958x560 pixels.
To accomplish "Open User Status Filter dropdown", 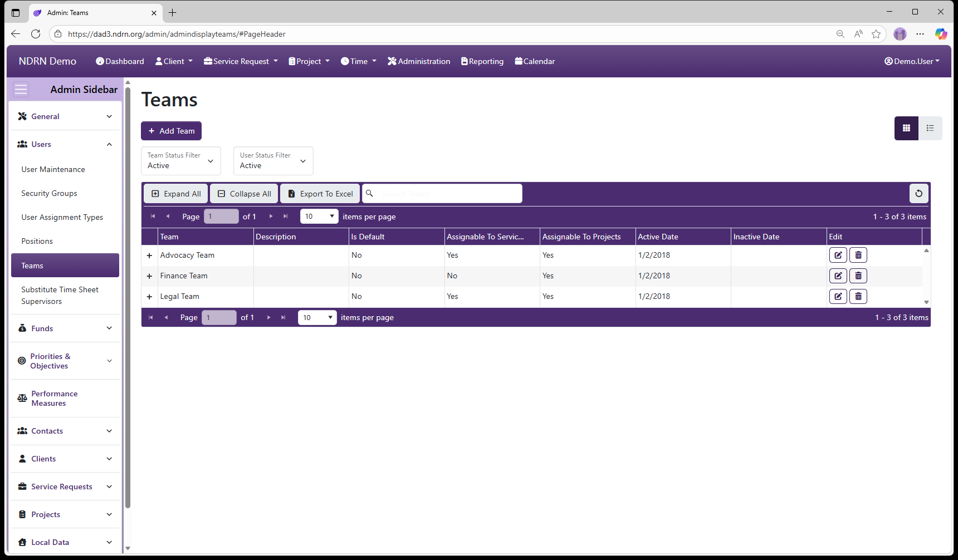I will point(273,161).
